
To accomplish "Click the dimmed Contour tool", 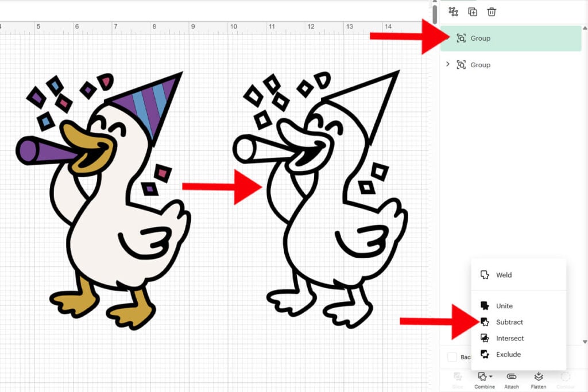I will pos(566,380).
